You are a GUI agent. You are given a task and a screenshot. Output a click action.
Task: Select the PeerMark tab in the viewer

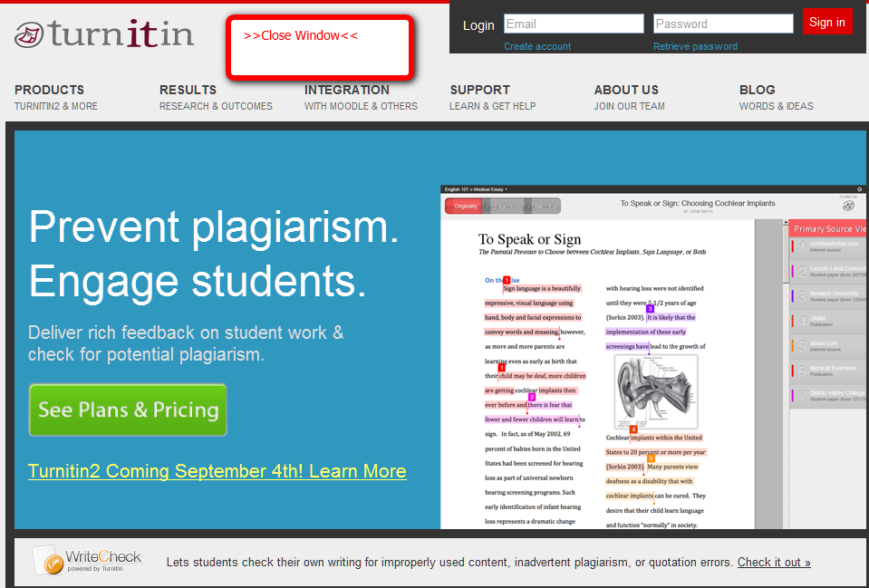tap(542, 207)
